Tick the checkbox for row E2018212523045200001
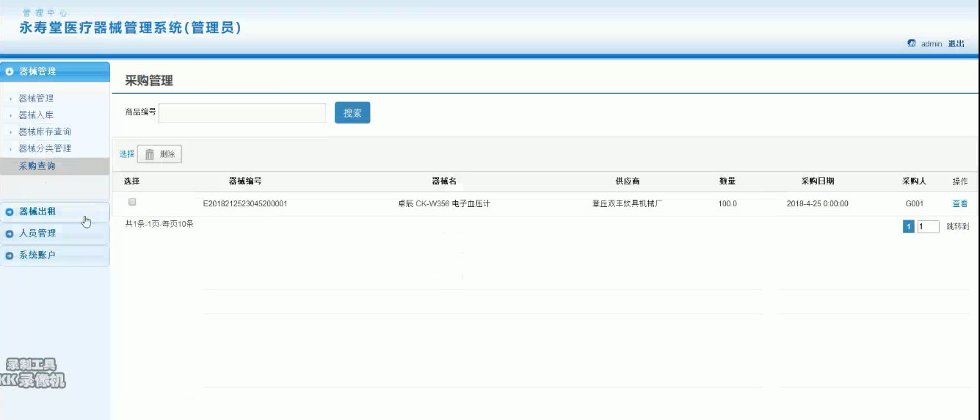980x420 pixels. click(x=132, y=202)
